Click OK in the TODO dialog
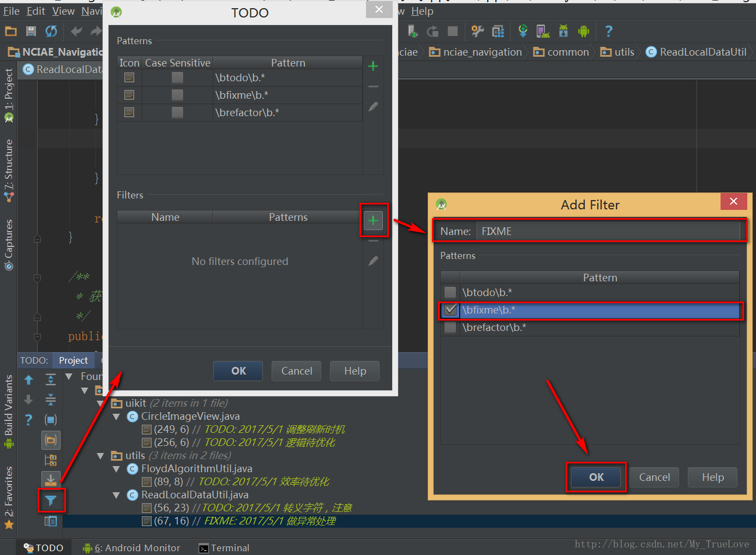The image size is (756, 555). tap(238, 371)
